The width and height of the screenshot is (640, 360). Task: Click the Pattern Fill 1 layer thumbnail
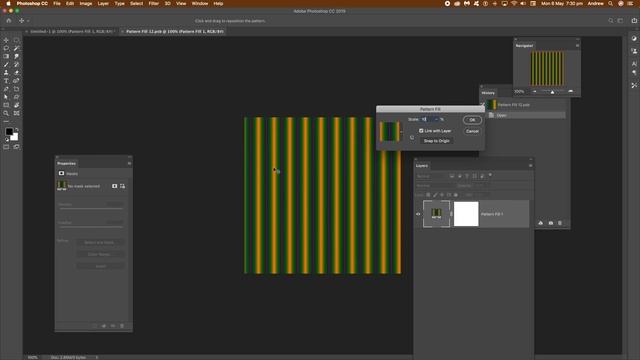tap(436, 214)
